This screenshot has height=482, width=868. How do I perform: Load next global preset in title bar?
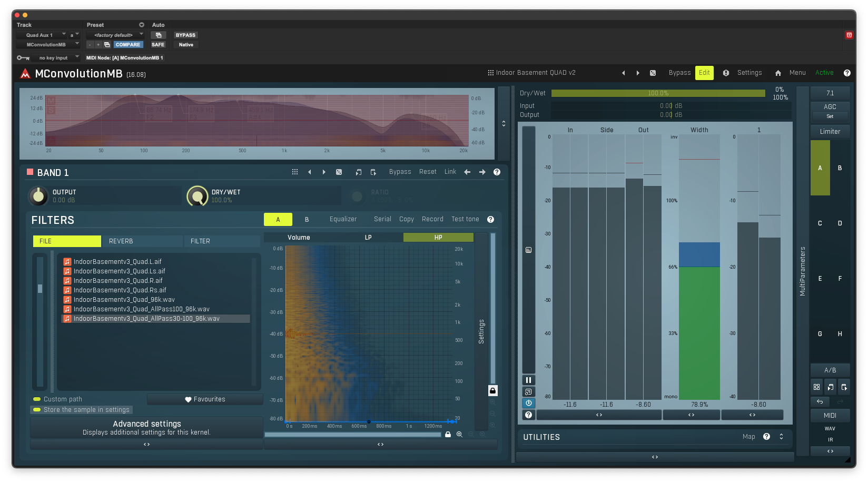638,73
